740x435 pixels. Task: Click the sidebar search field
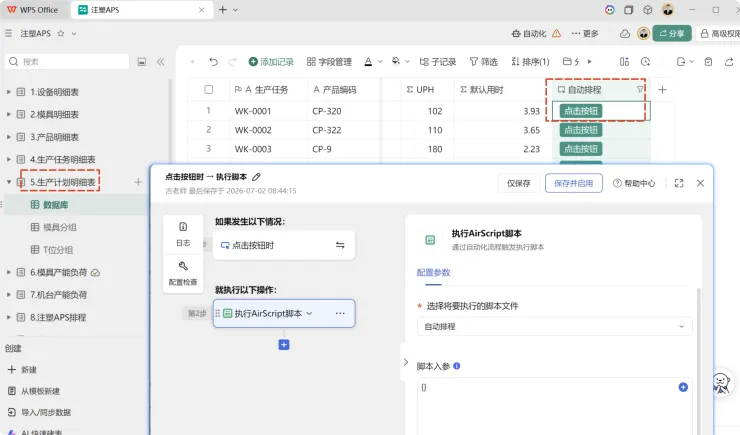[x=67, y=62]
